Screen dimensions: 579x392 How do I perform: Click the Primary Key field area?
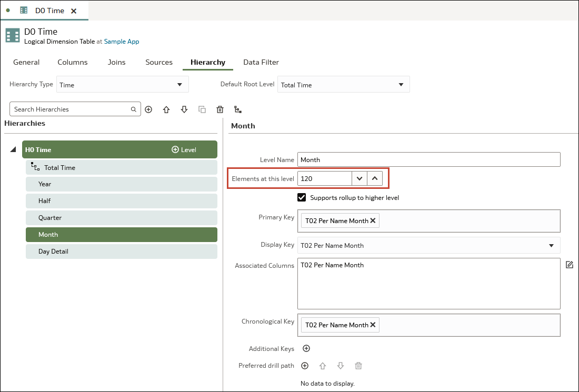pos(428,221)
